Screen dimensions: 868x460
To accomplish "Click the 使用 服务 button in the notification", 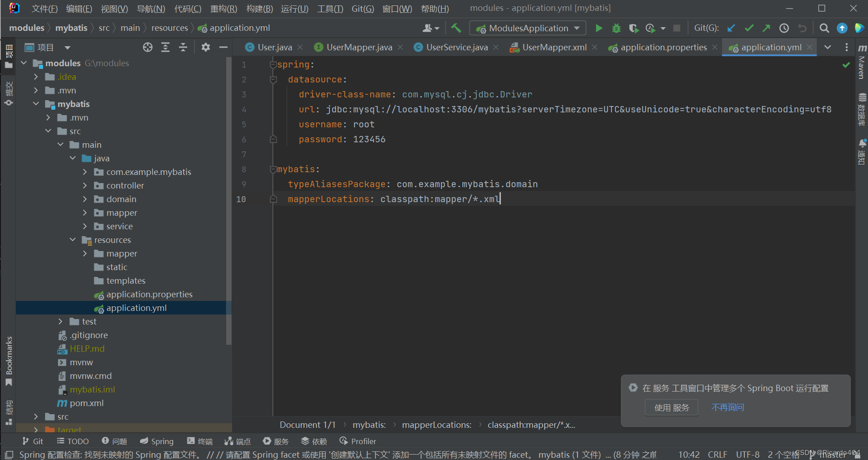I will (x=671, y=407).
